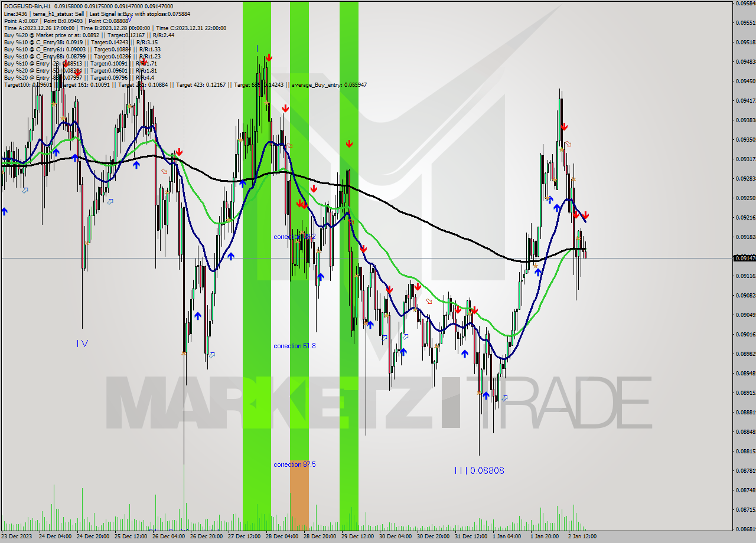Click the '26 Dec 04:00' time label
756x543 pixels.
(168, 537)
